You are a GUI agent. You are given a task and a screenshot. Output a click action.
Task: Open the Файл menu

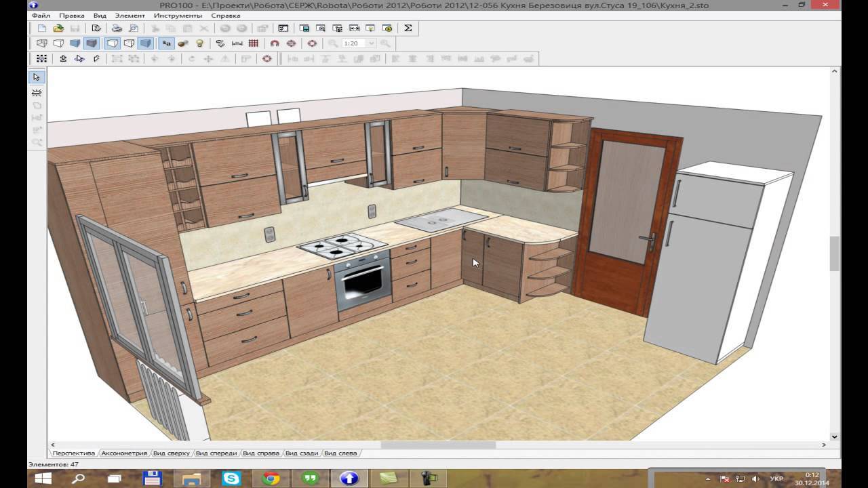tap(41, 15)
